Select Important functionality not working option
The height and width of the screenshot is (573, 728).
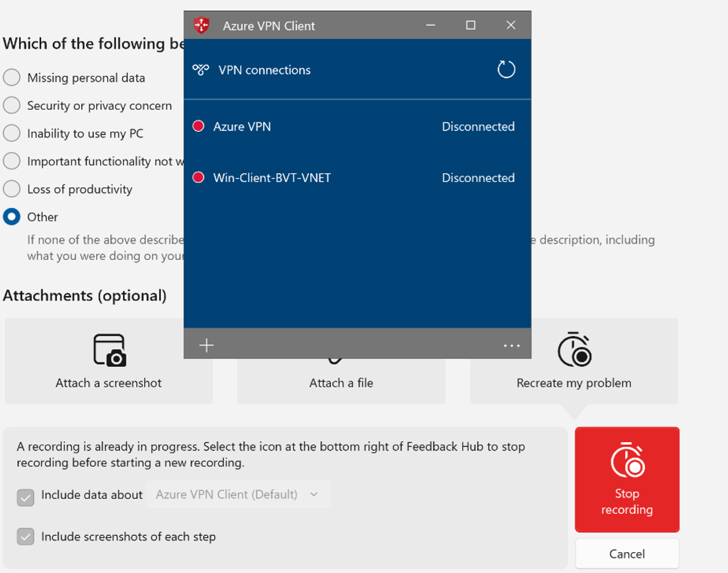[x=12, y=161]
